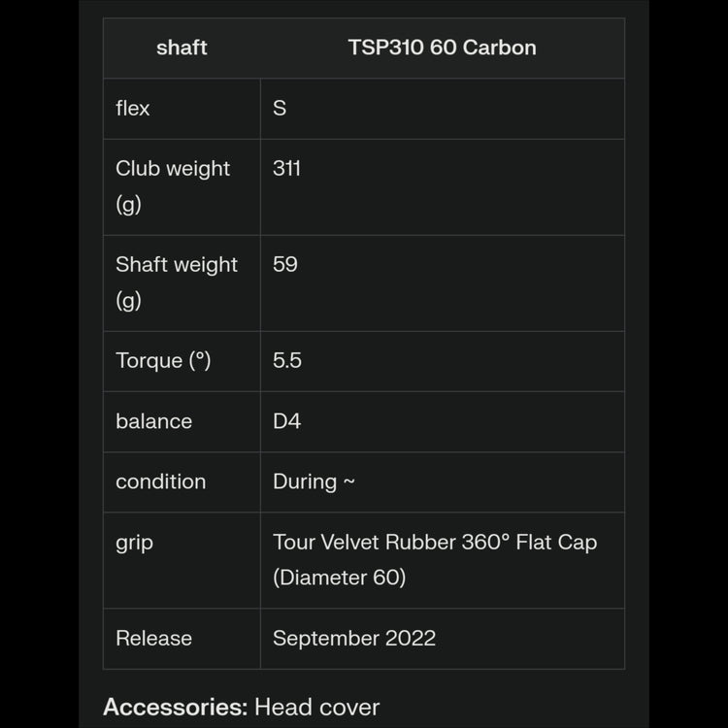Select the condition value "During ~"

pyautogui.click(x=314, y=481)
